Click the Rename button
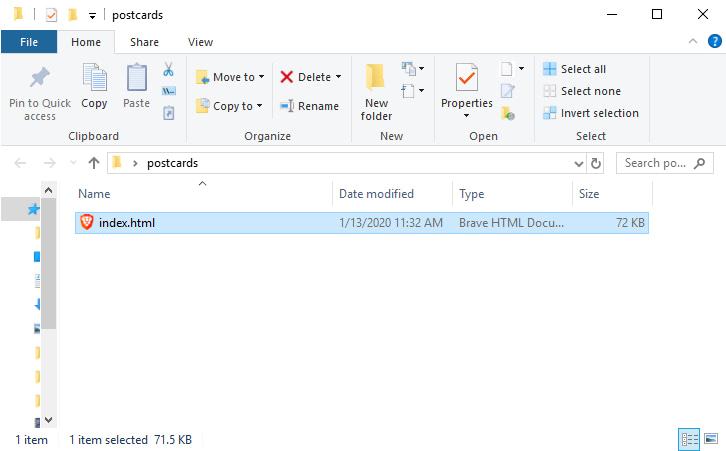This screenshot has width=726, height=451. (x=309, y=106)
